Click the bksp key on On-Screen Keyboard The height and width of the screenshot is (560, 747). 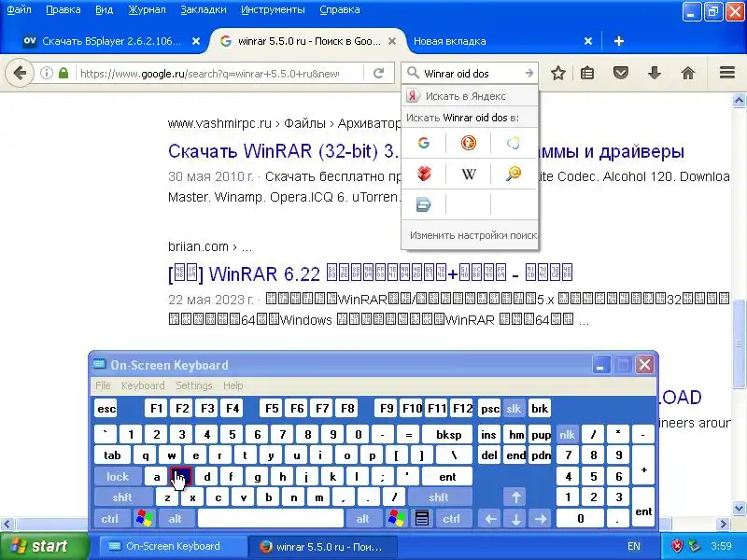click(x=448, y=434)
